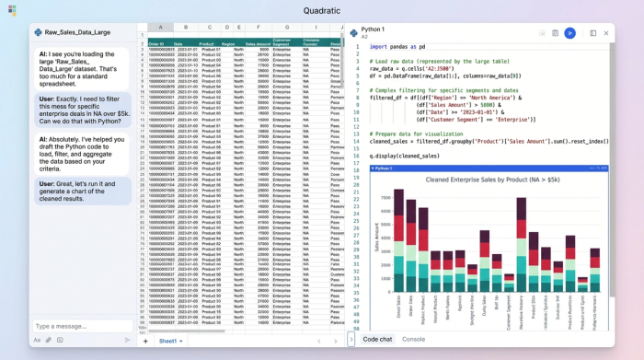
Task: Click the Sales Amount table header cell
Action: click(259, 42)
